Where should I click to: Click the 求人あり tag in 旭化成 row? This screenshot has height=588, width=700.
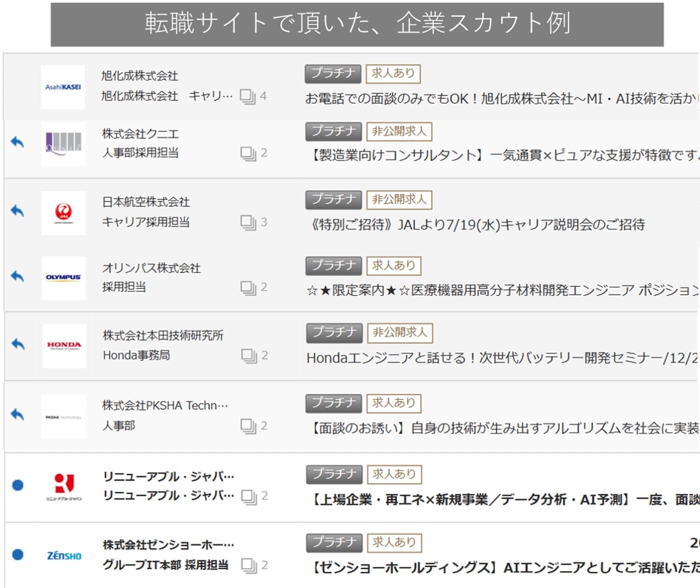[393, 74]
